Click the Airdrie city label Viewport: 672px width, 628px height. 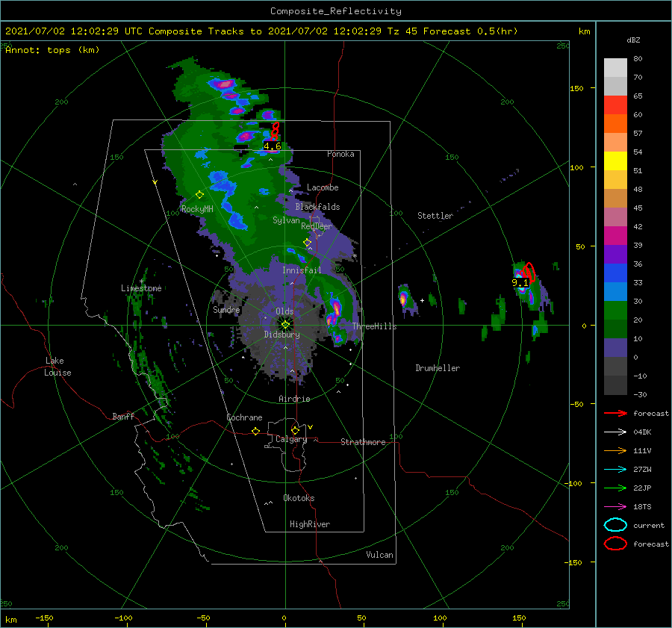tap(294, 399)
